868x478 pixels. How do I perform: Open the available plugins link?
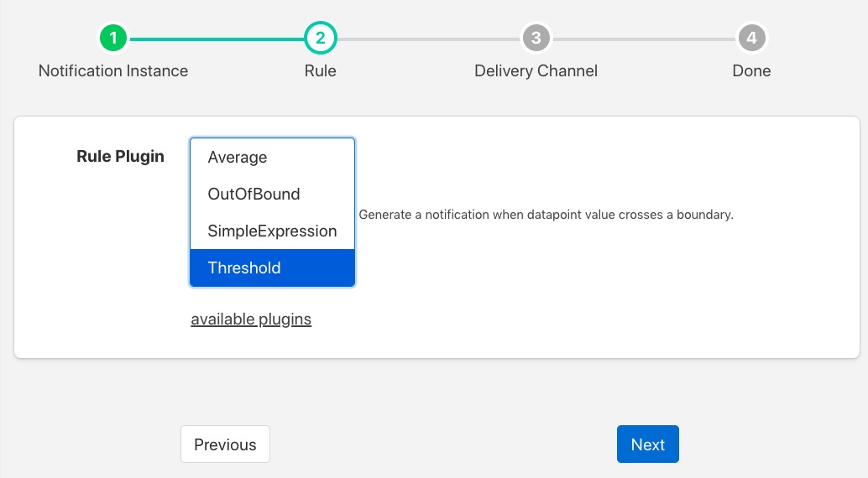pos(251,320)
